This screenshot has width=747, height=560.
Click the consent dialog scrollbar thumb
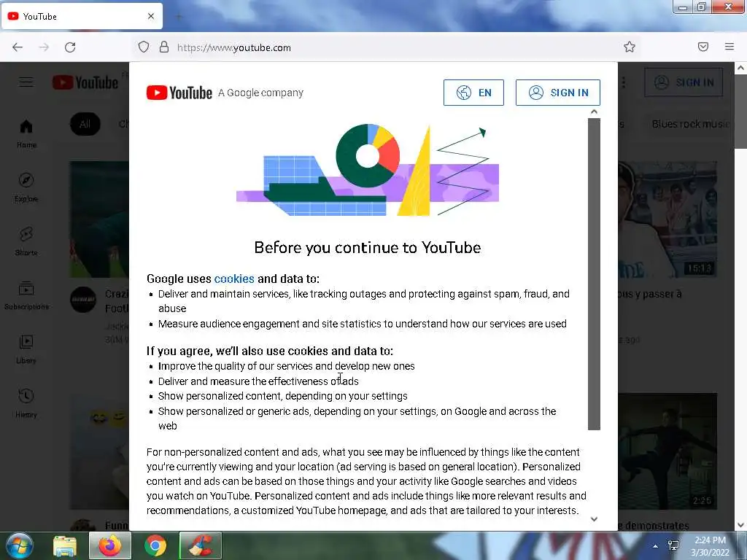[x=594, y=274]
